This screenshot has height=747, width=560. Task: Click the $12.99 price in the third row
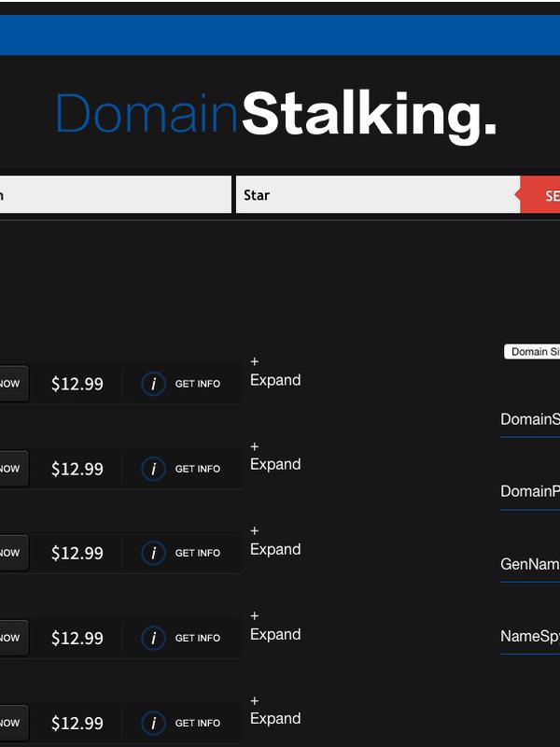coord(77,554)
